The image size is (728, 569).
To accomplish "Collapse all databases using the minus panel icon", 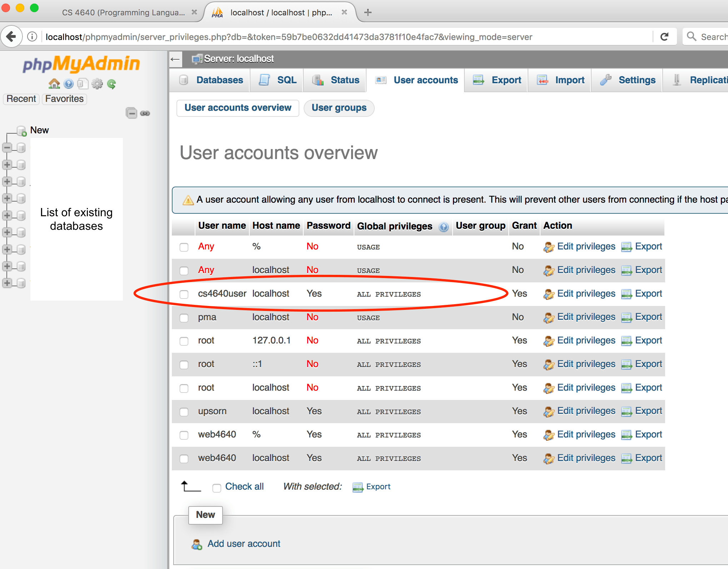I will (131, 113).
